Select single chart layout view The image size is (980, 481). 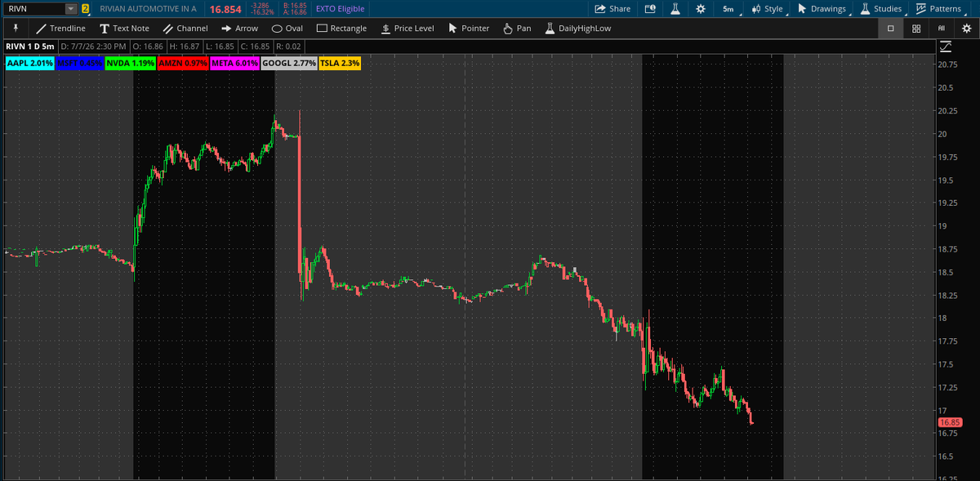890,28
